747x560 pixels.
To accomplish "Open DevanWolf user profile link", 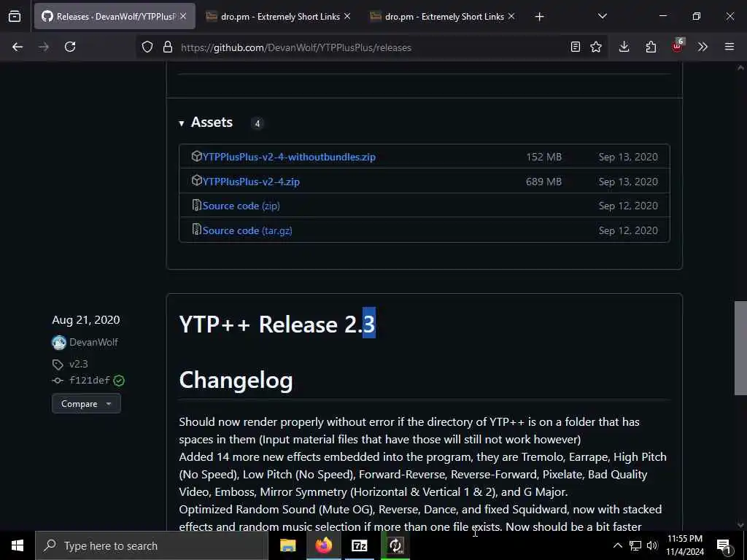I will click(x=93, y=343).
